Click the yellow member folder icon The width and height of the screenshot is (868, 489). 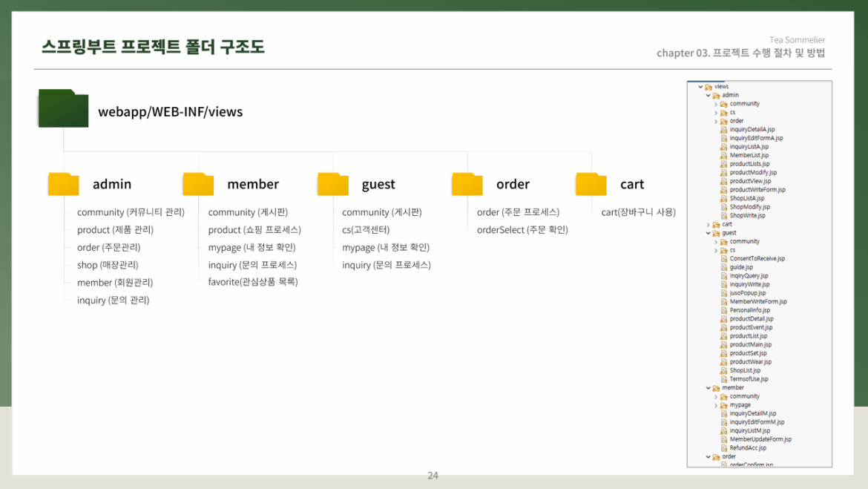[198, 184]
